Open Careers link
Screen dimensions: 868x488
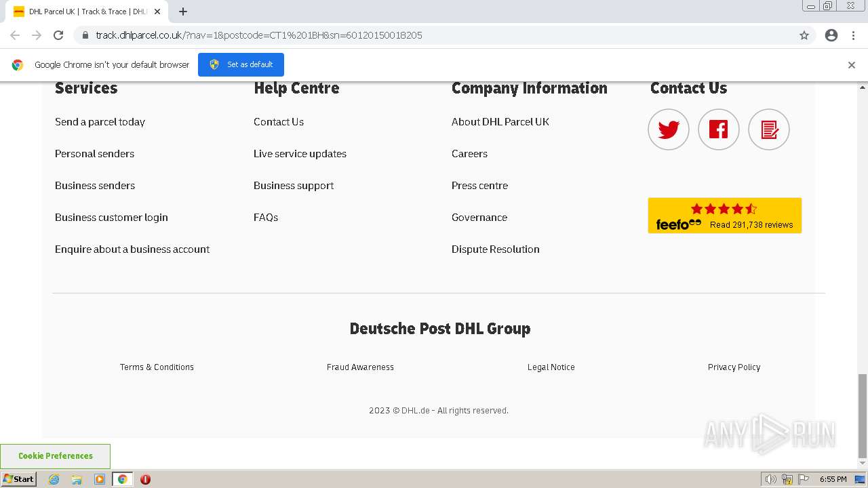[469, 154]
